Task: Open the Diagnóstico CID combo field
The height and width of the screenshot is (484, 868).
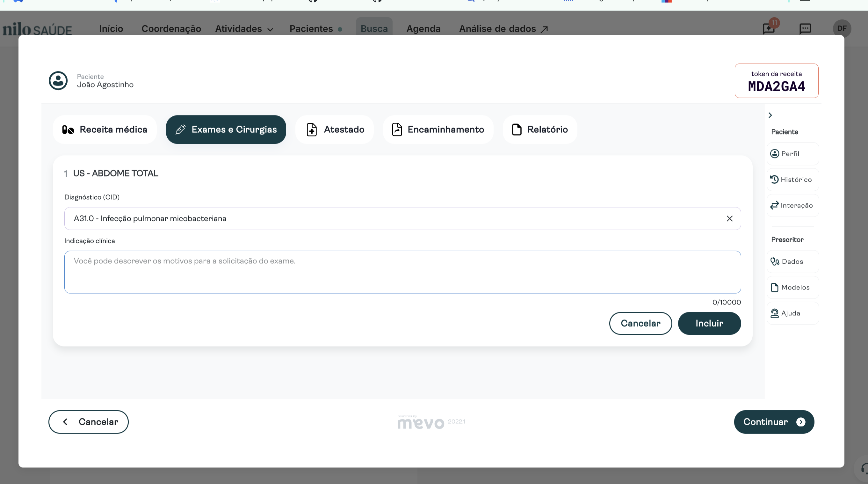Action: pos(371,218)
